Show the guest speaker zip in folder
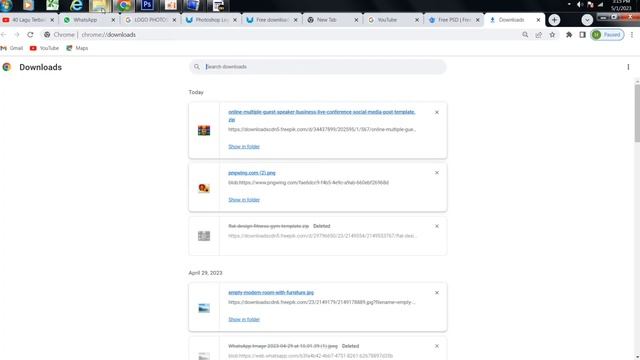 click(x=244, y=147)
